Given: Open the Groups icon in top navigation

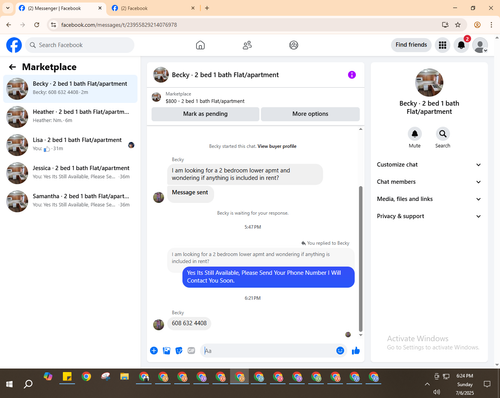Looking at the screenshot, I should (294, 45).
